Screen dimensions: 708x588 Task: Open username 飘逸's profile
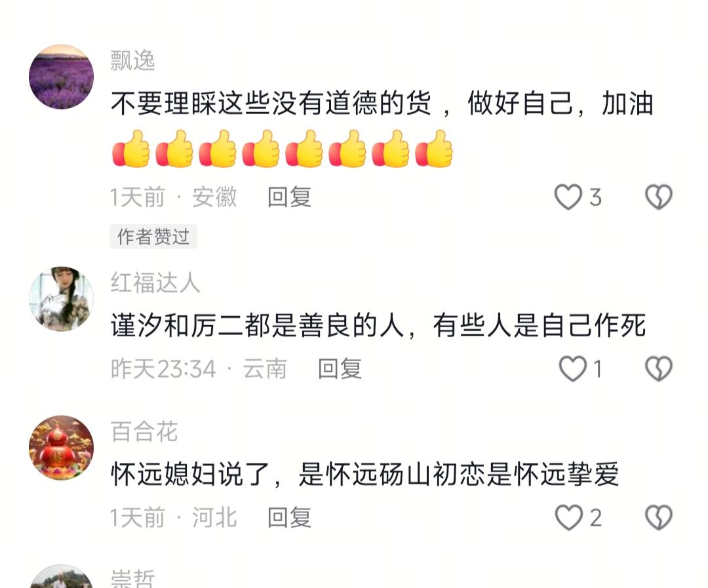tap(132, 60)
